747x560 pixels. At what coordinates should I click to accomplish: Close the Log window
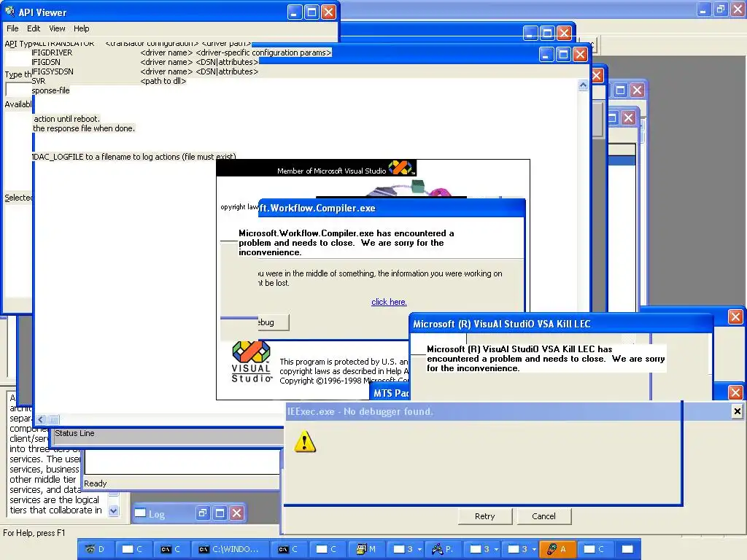237,513
